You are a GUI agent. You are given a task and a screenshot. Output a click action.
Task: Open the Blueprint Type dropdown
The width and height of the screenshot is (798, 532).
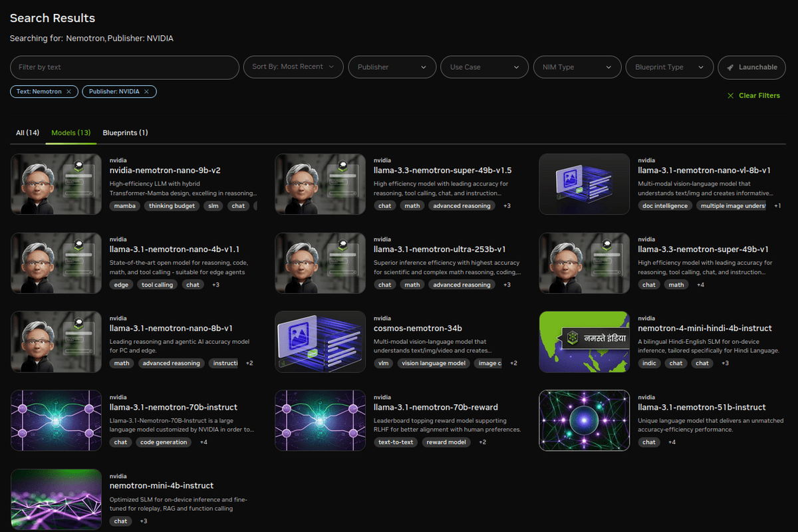click(670, 67)
